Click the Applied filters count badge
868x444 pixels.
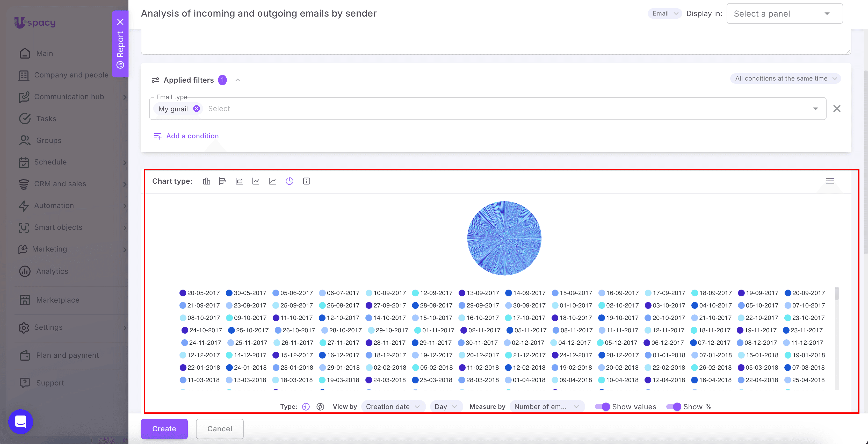222,80
